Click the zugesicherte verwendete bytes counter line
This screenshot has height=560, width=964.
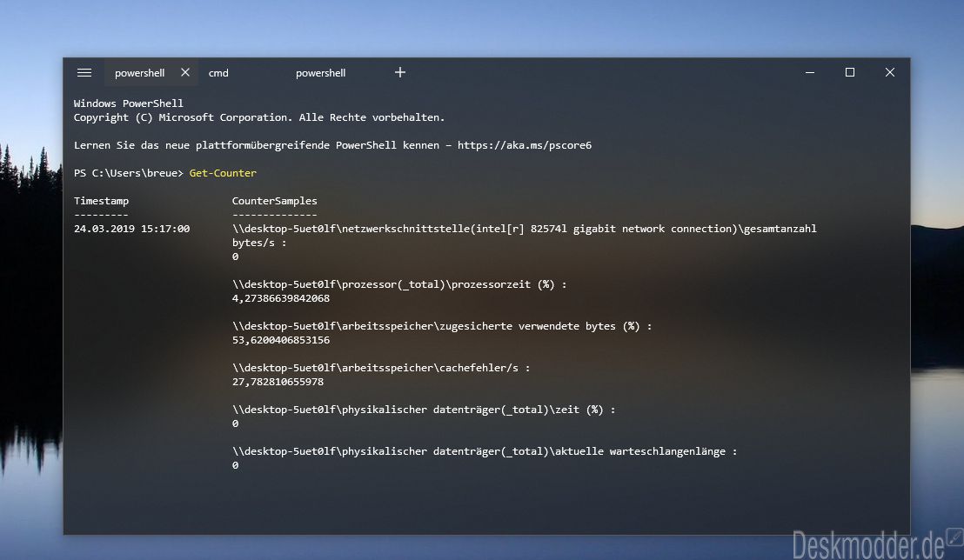coord(442,326)
